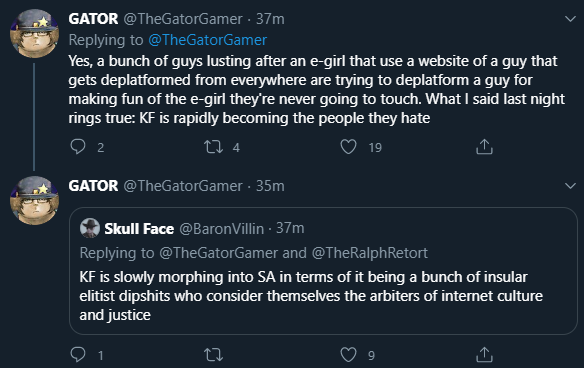Open GATOR avatar on the second tweet
584x368 pixels.
coord(34,200)
